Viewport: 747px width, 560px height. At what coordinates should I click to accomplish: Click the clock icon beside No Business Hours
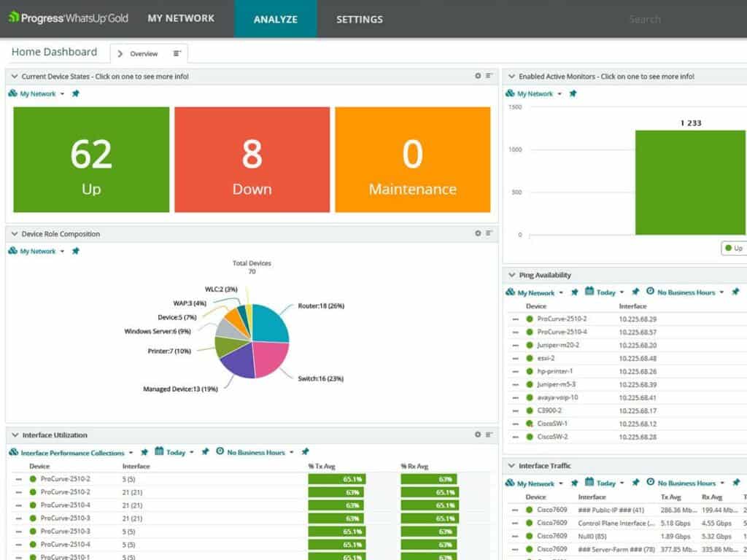pyautogui.click(x=220, y=452)
